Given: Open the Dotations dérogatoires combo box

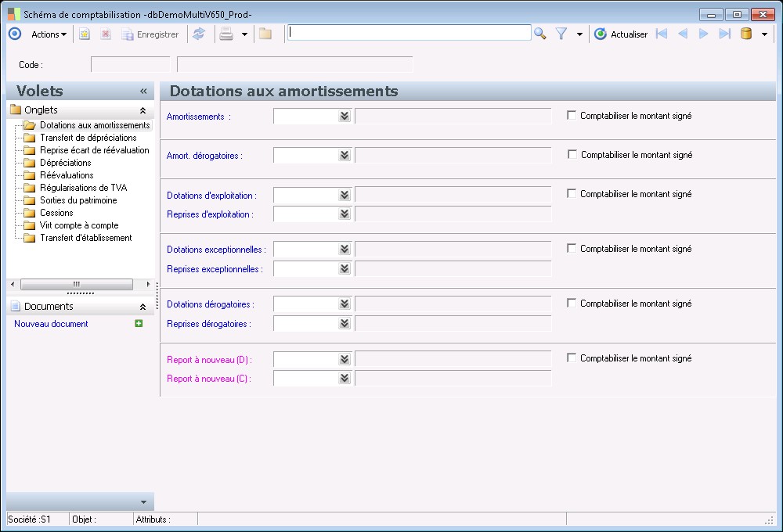Looking at the screenshot, I should (345, 304).
